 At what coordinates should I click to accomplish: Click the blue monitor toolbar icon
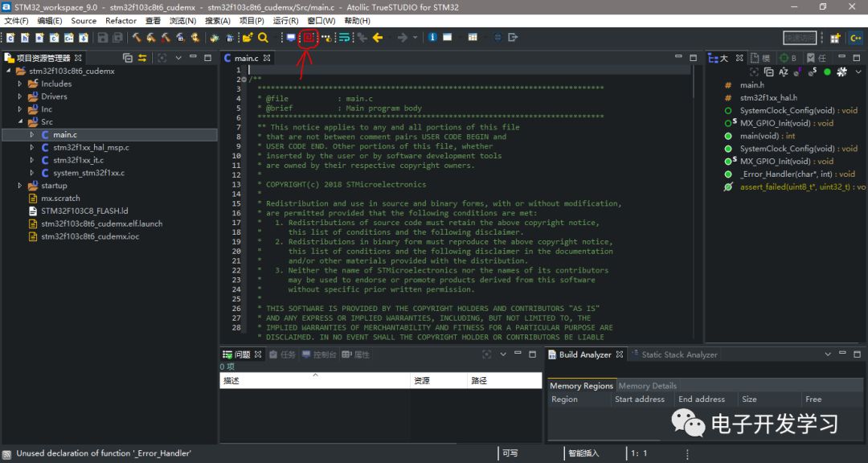click(291, 38)
